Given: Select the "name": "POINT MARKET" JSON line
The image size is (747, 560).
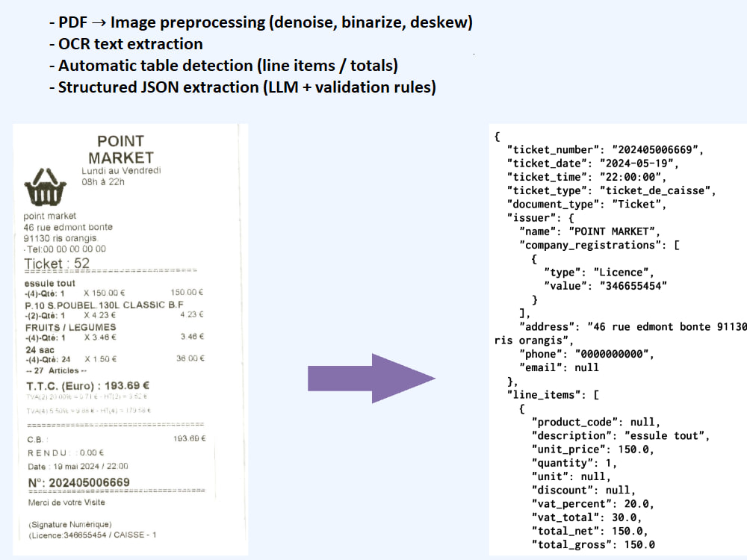Looking at the screenshot, I should click(x=590, y=231).
